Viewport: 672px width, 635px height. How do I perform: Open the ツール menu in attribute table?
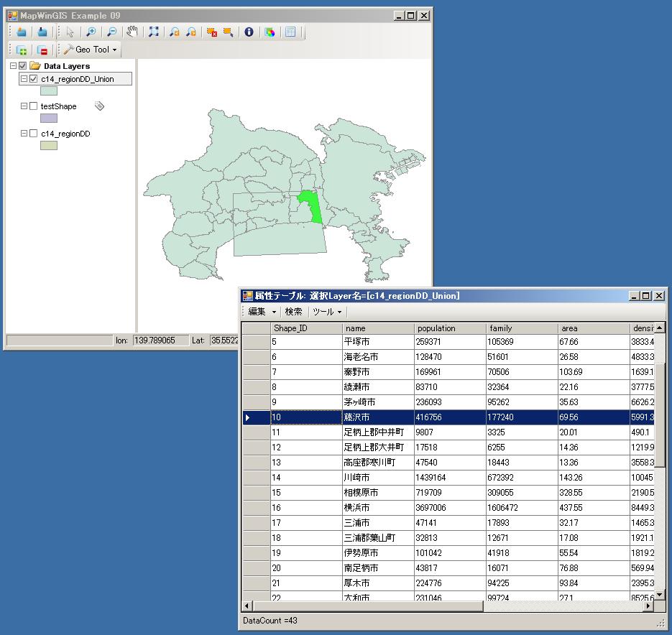point(327,312)
